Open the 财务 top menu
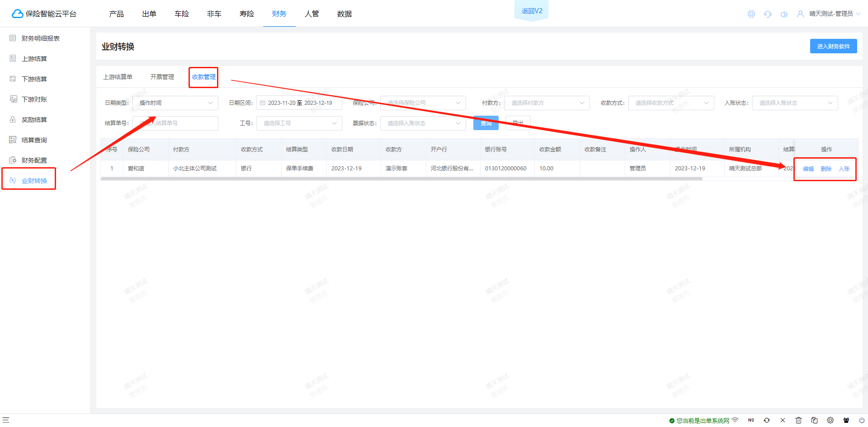Image resolution: width=868 pixels, height=427 pixels. [x=279, y=14]
